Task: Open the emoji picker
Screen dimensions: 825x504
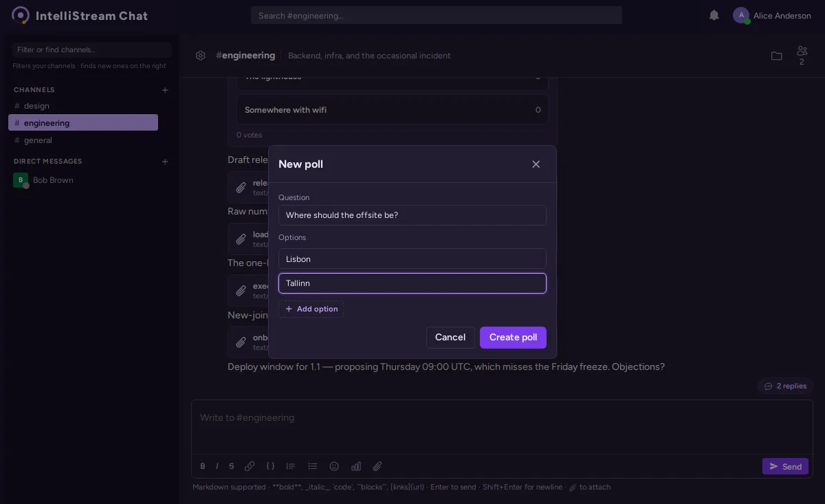Action: click(x=334, y=466)
